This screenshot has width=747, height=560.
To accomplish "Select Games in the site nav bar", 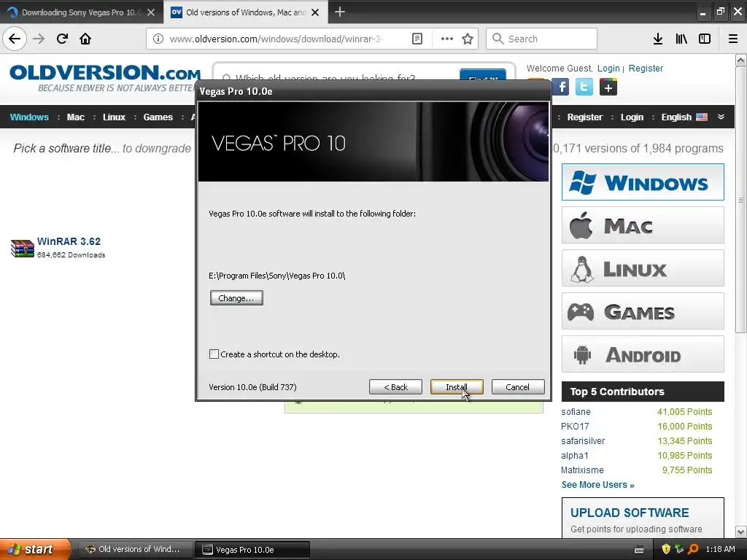I will click(158, 117).
